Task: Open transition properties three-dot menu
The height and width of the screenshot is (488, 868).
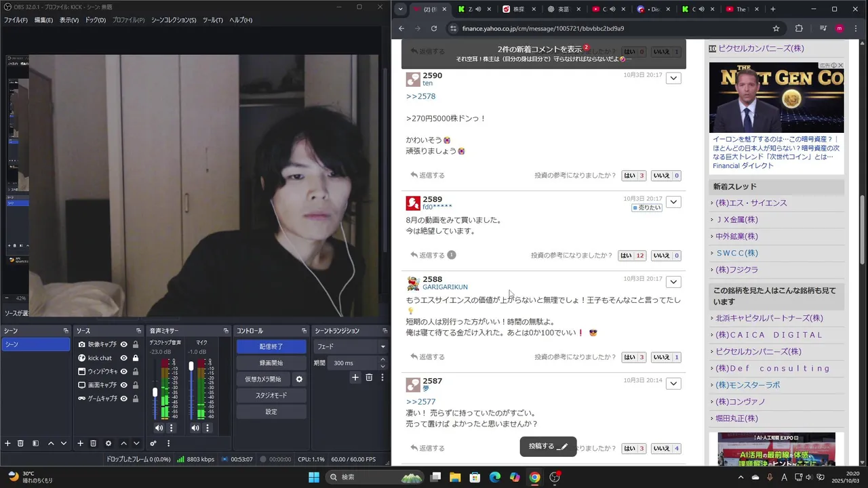Action: coord(382,378)
